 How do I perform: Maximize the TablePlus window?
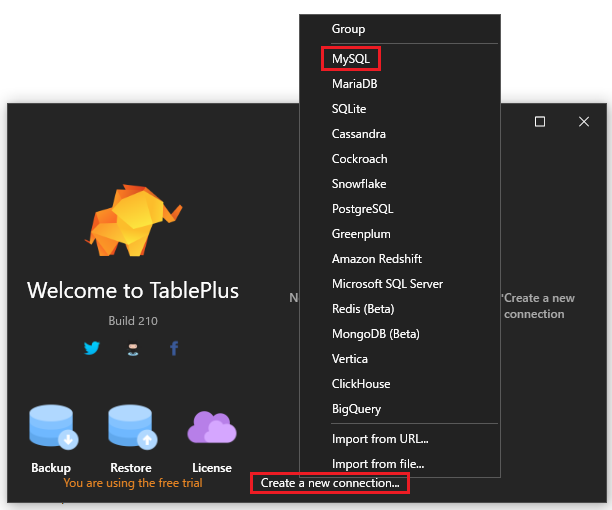[x=540, y=122]
